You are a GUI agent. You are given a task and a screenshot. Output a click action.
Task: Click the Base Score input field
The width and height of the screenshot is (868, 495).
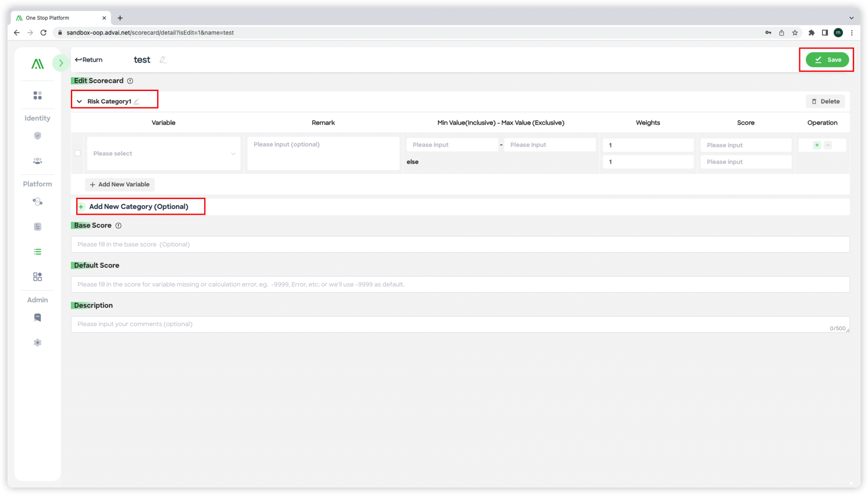(x=460, y=244)
